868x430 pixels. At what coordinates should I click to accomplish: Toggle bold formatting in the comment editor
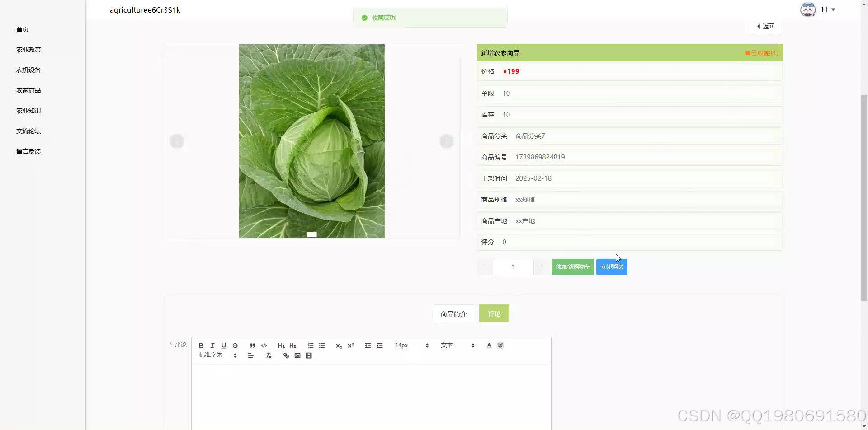201,345
